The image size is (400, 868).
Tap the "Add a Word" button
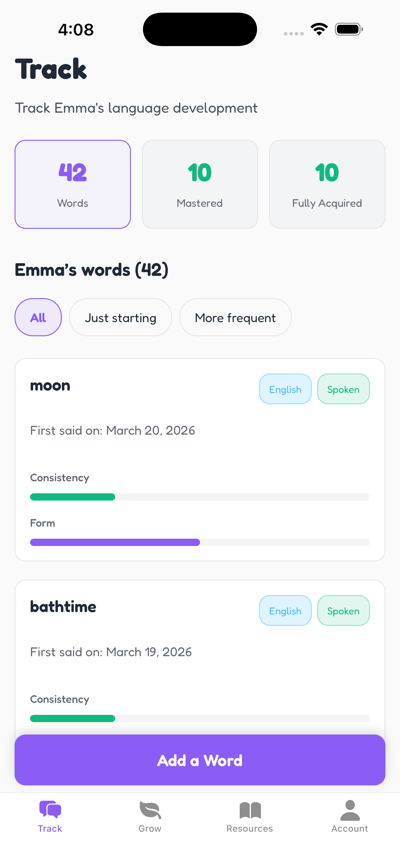pos(200,760)
